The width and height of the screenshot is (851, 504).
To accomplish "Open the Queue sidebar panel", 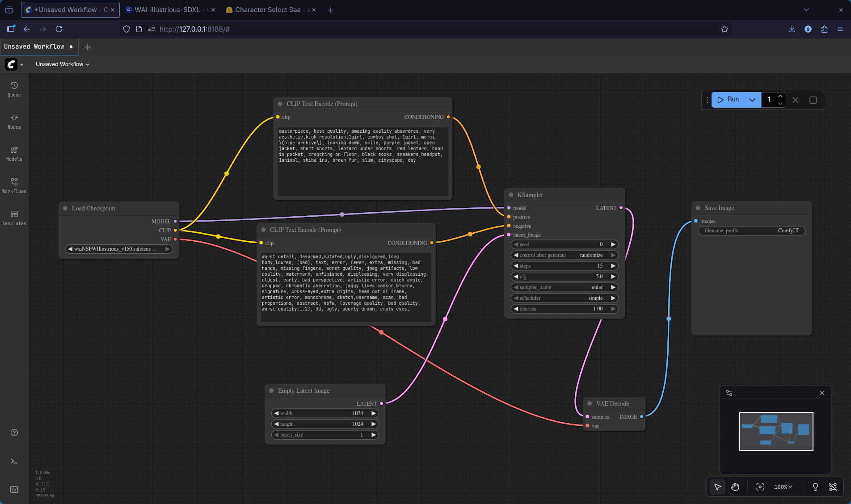I will click(x=14, y=88).
